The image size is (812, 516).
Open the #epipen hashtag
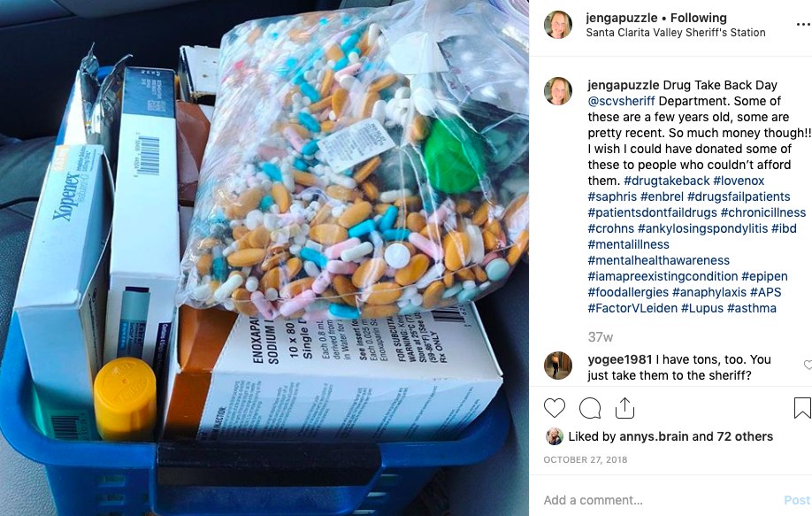764,277
